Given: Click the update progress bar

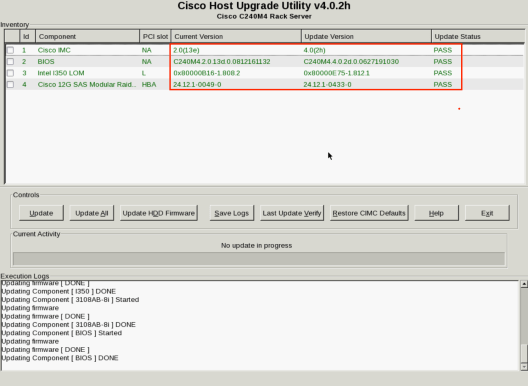Looking at the screenshot, I should coord(259,259).
